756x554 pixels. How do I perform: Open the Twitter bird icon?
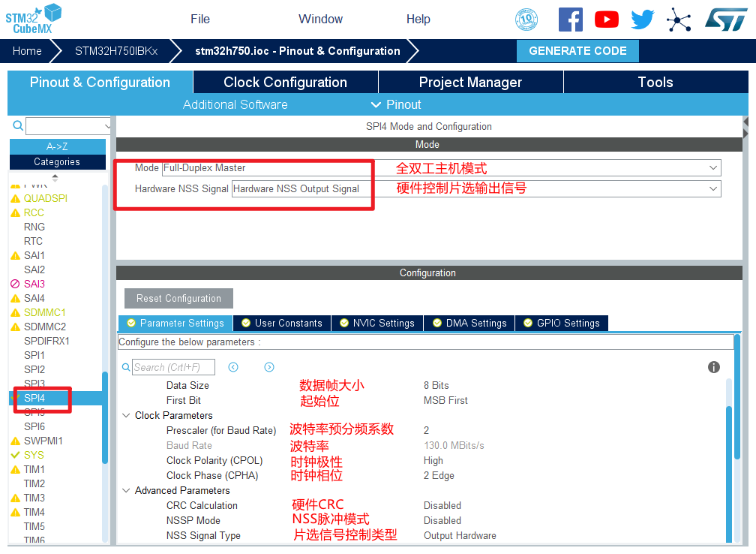[643, 20]
